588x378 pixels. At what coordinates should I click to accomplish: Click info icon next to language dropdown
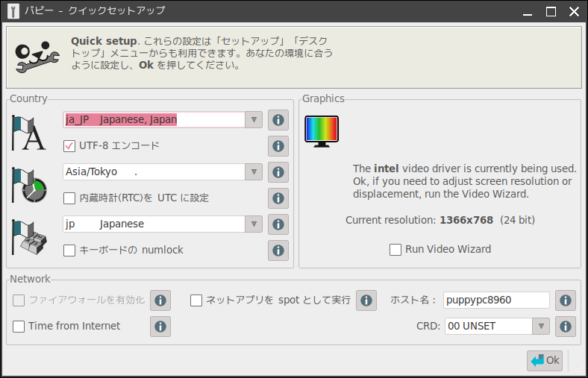(x=278, y=120)
